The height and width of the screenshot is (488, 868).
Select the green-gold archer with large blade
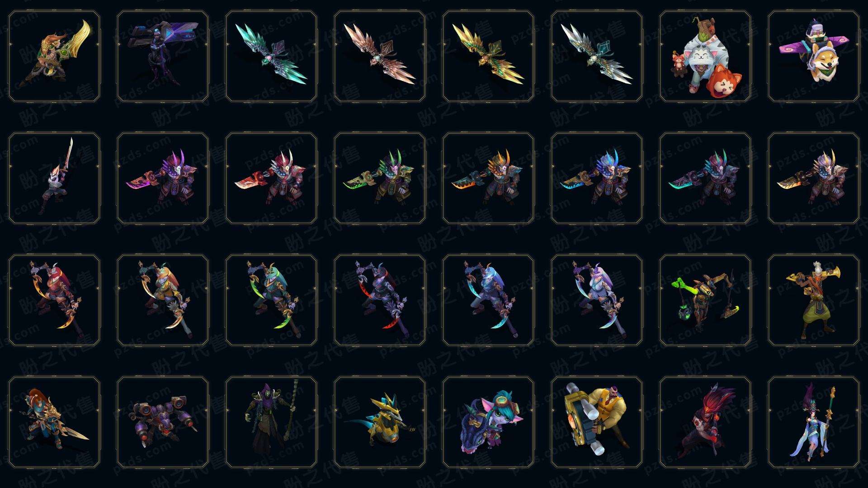(54, 56)
